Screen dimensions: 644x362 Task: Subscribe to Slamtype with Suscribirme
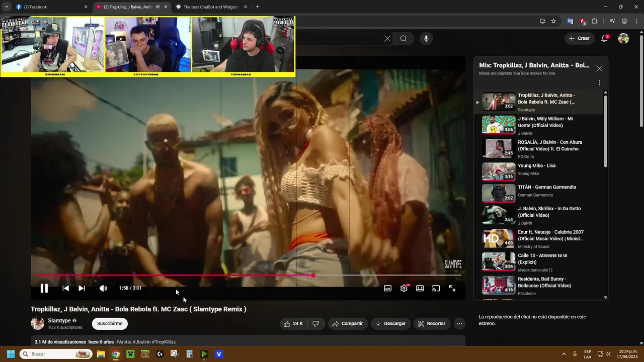[x=110, y=324]
